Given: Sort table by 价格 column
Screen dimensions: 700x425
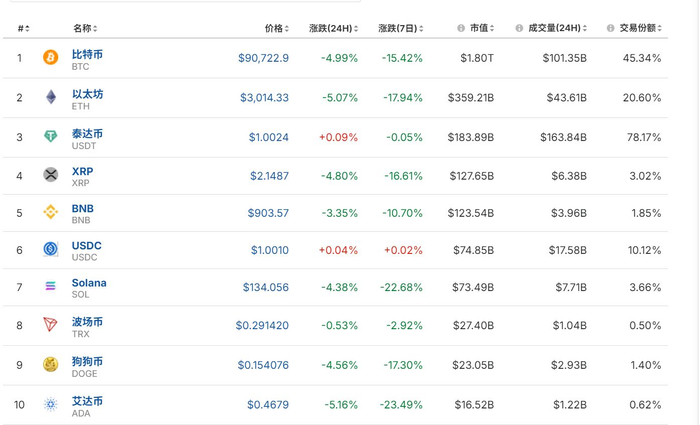Looking at the screenshot, I should (x=277, y=29).
